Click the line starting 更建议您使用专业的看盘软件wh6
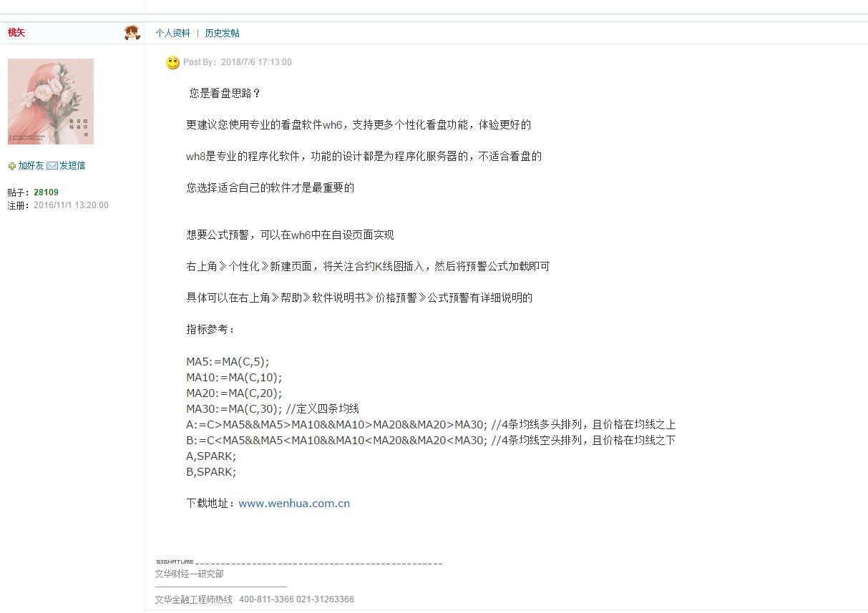 click(x=359, y=125)
